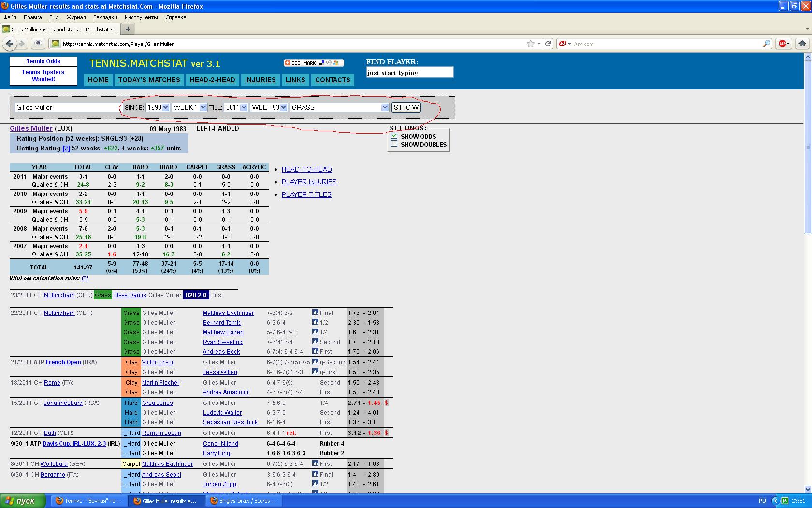The width and height of the screenshot is (812, 508).
Task: Open match stats icon for Ryan Sweeting match
Action: (x=315, y=342)
